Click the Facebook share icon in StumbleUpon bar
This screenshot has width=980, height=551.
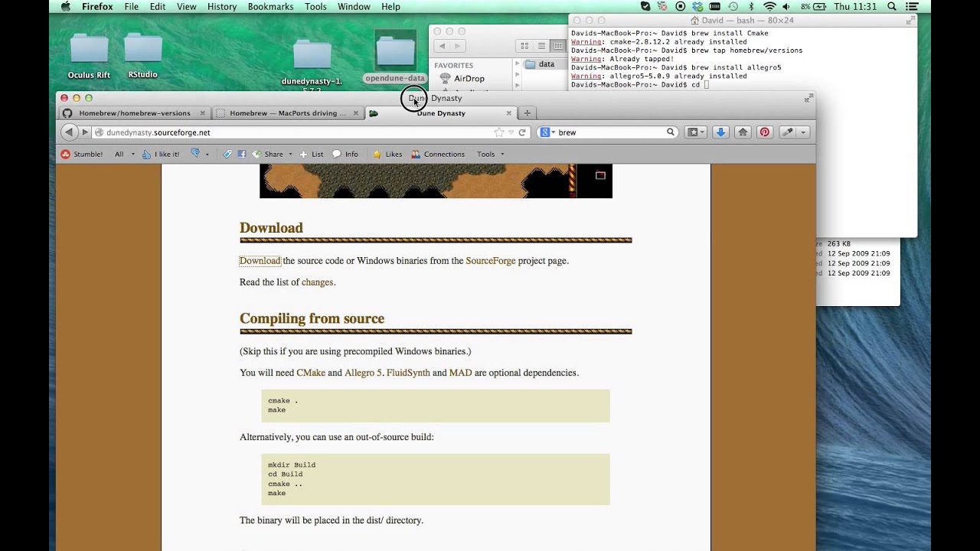click(x=241, y=154)
